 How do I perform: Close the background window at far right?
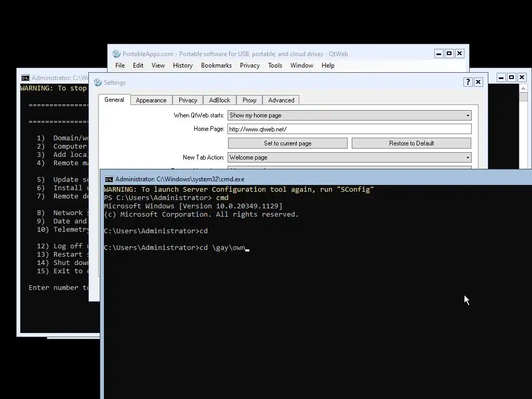click(522, 77)
